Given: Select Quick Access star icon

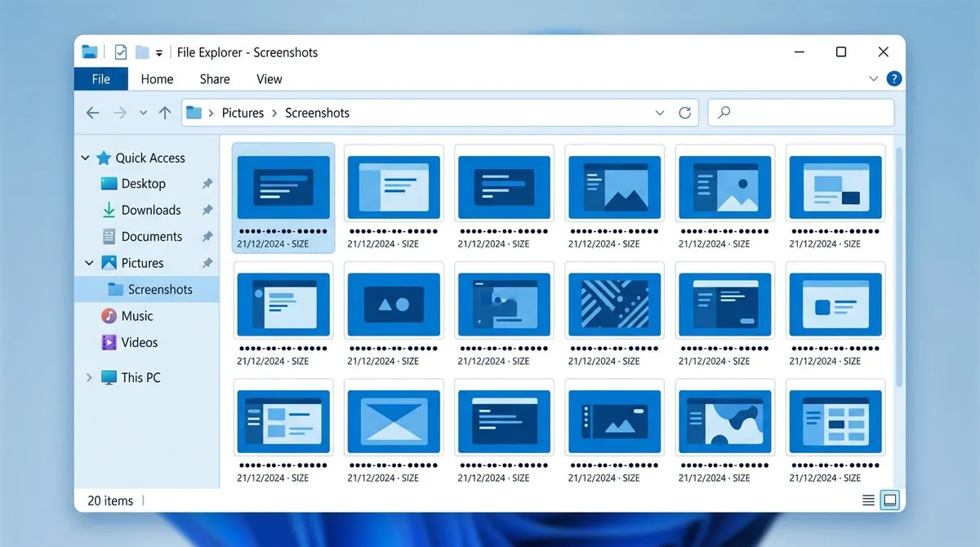Looking at the screenshot, I should [104, 158].
